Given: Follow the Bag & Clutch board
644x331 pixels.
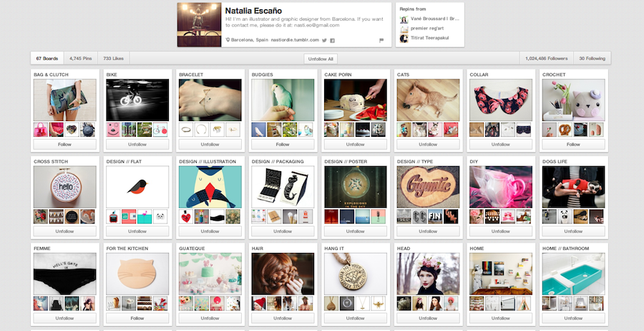Looking at the screenshot, I should (64, 144).
